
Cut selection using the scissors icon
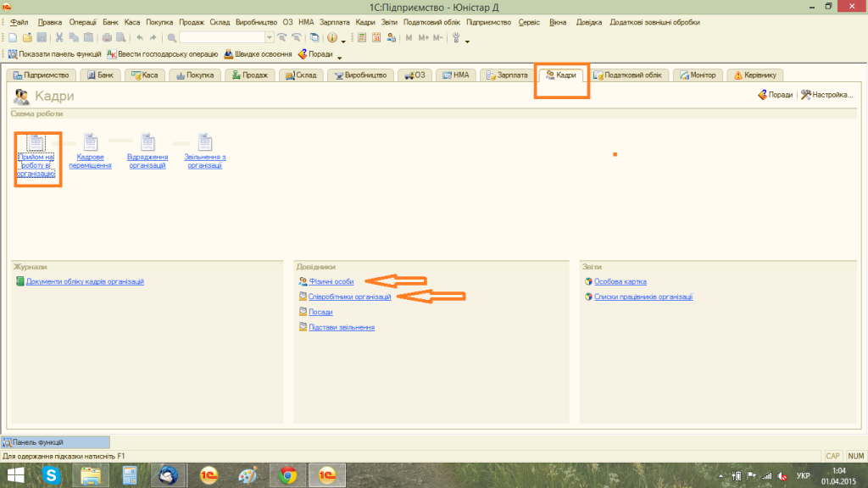(x=59, y=37)
